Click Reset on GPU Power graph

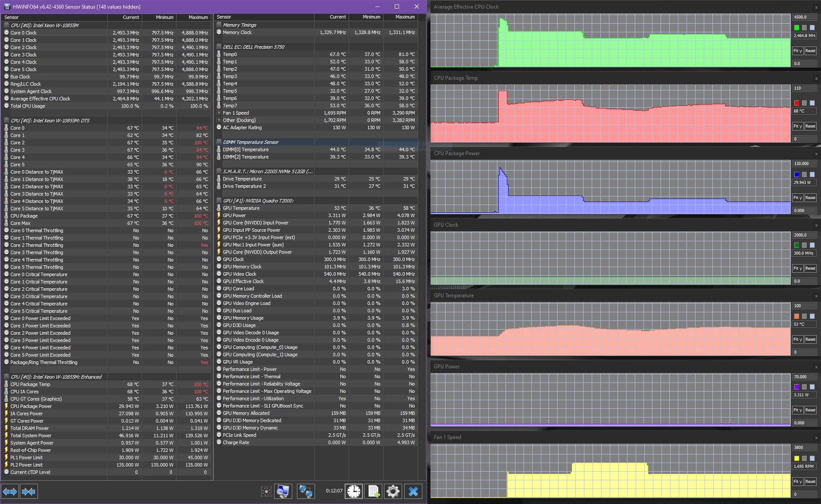coord(811,410)
